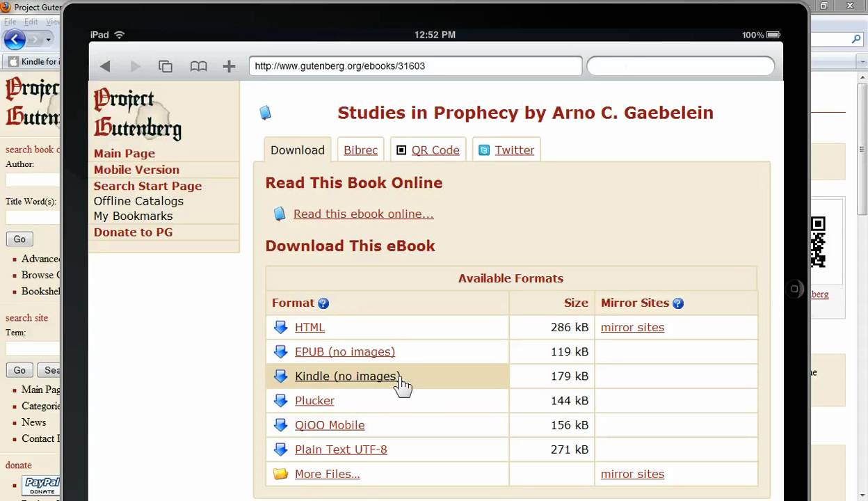The image size is (868, 501).
Task: Click the PayPal donate image in background window
Action: tap(41, 486)
